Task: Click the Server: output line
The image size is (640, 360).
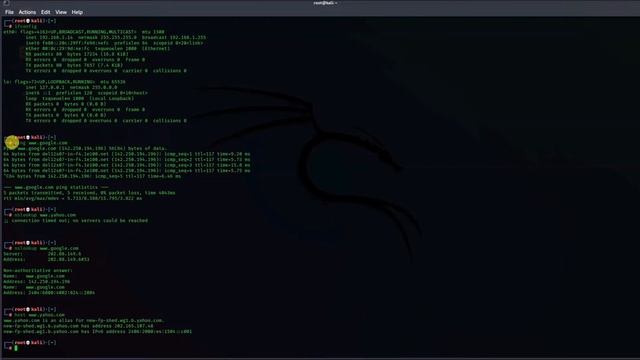Action: pyautogui.click(x=42, y=254)
